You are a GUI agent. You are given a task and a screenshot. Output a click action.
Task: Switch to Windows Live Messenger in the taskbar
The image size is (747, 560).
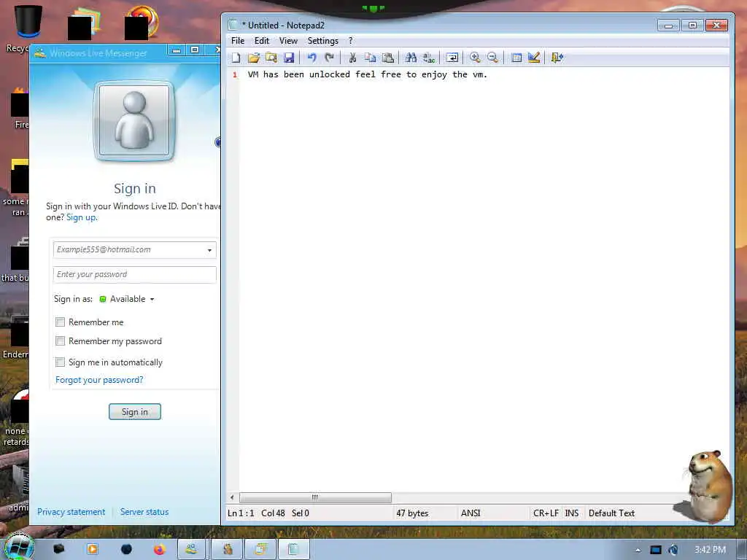point(192,549)
